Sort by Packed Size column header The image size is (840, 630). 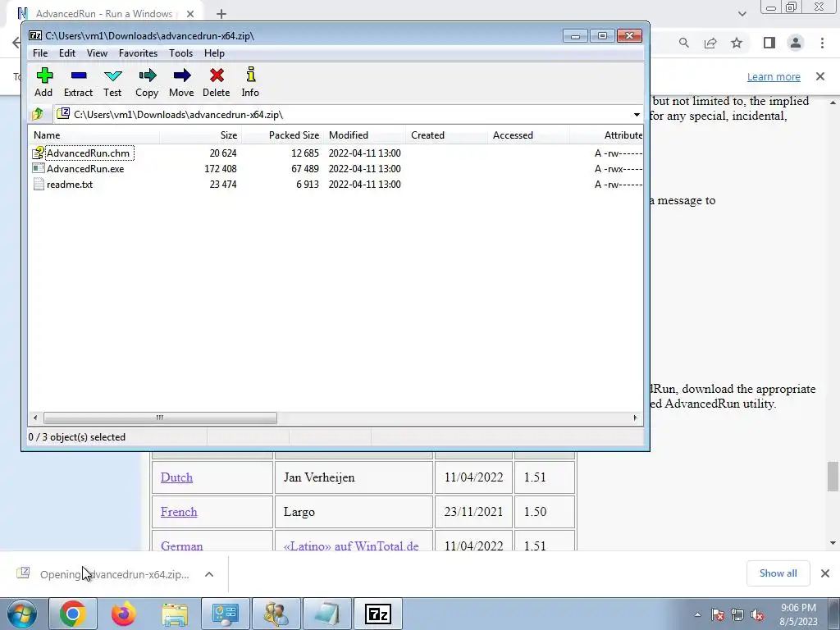[282, 135]
